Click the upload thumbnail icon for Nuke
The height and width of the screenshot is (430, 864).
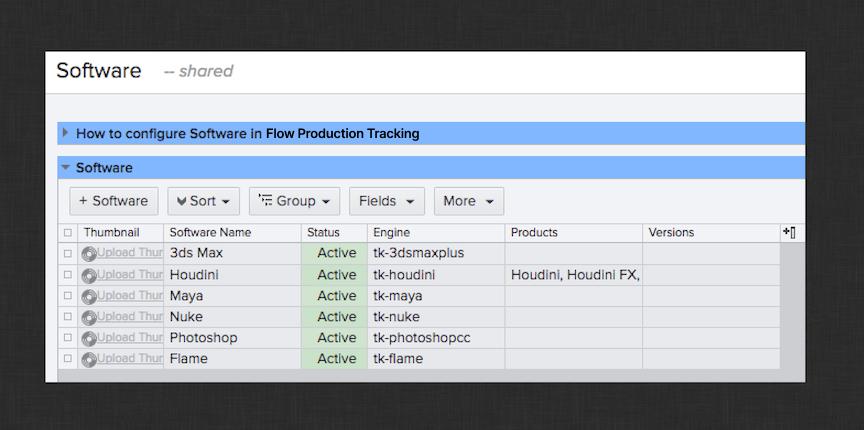(89, 317)
